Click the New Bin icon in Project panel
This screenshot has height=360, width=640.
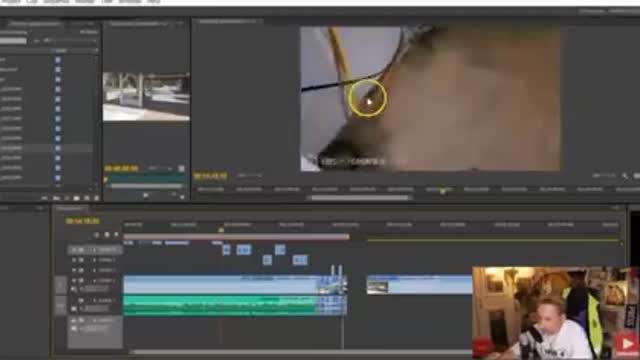[x=76, y=198]
